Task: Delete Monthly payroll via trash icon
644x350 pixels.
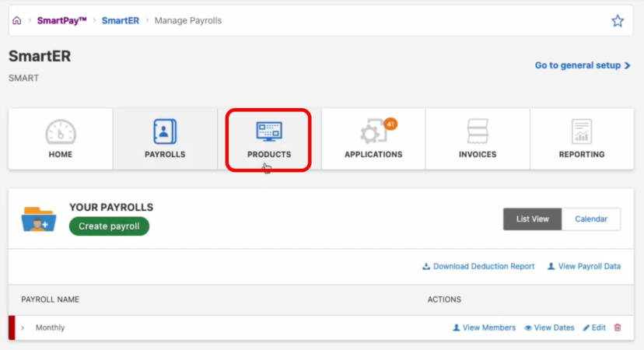Action: [618, 327]
